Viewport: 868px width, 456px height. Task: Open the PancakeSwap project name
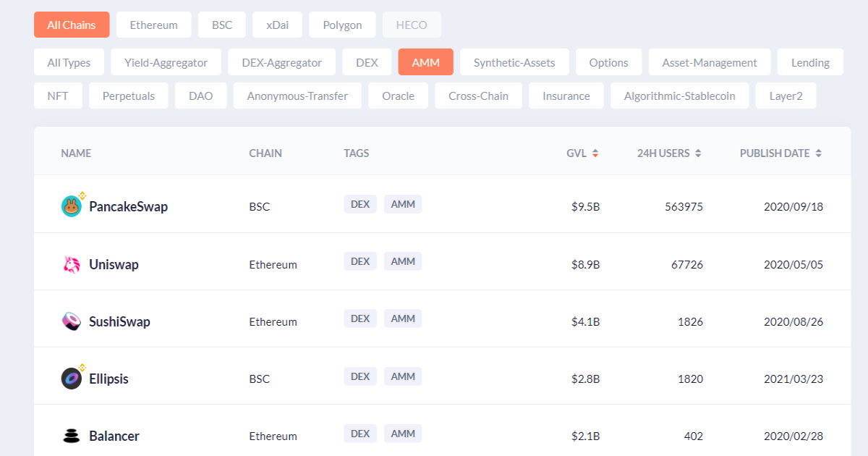click(x=128, y=206)
